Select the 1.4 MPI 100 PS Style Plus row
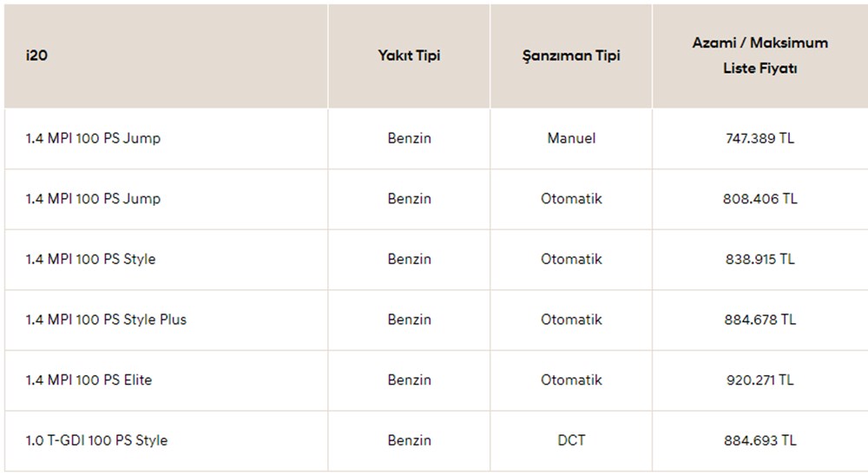 coord(106,320)
